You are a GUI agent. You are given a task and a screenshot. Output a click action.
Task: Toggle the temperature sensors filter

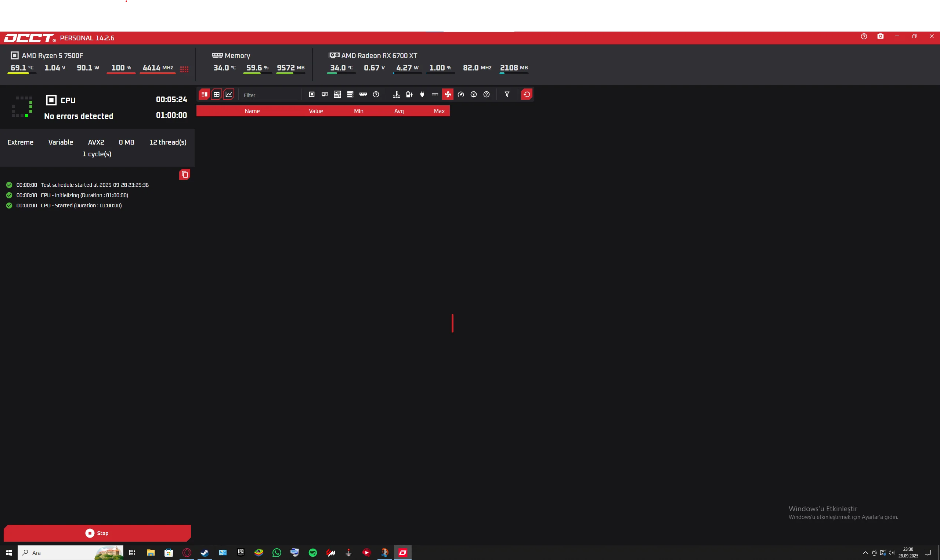point(397,94)
